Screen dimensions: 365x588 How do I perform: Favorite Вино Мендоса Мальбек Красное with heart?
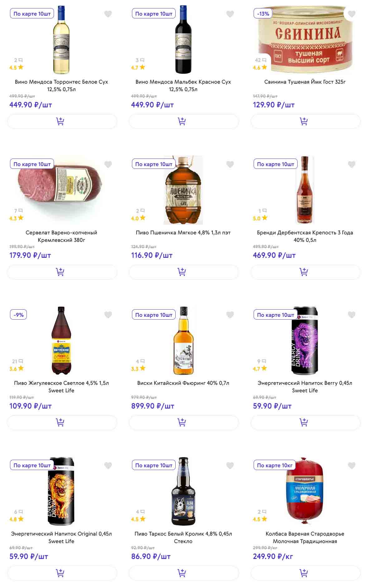point(230,14)
